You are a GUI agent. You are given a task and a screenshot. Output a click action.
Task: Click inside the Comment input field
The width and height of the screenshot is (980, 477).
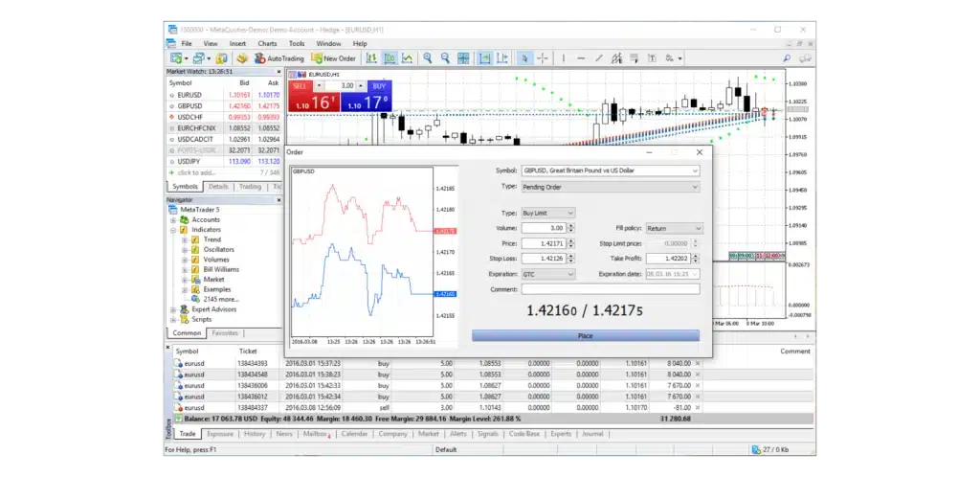610,288
